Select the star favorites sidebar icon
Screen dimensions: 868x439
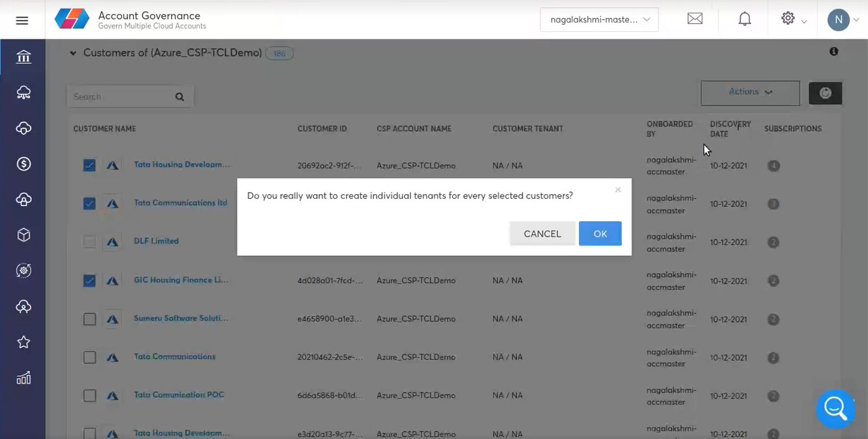tap(23, 342)
